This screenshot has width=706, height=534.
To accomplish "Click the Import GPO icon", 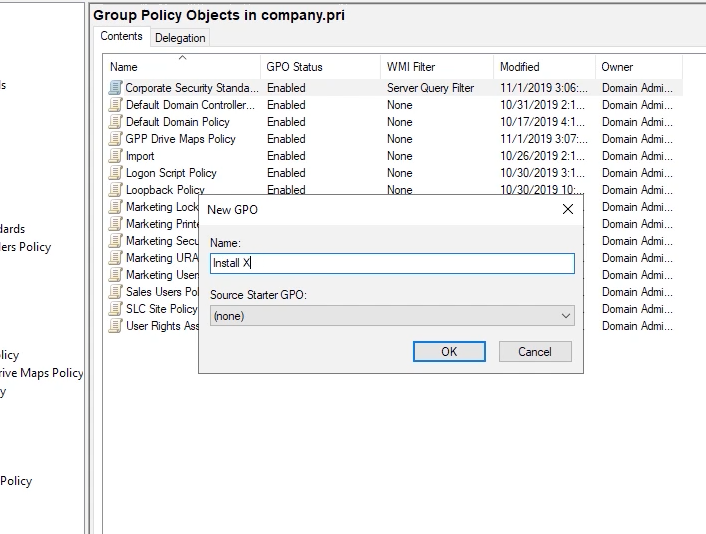I will [116, 156].
